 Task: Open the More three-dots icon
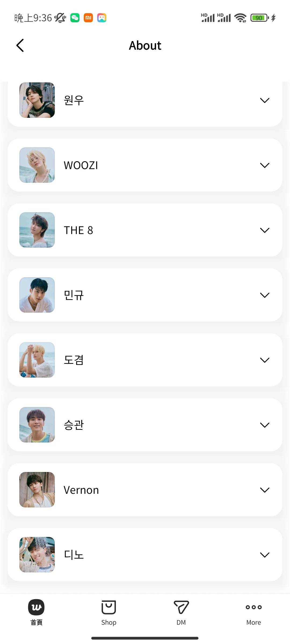coord(253,607)
